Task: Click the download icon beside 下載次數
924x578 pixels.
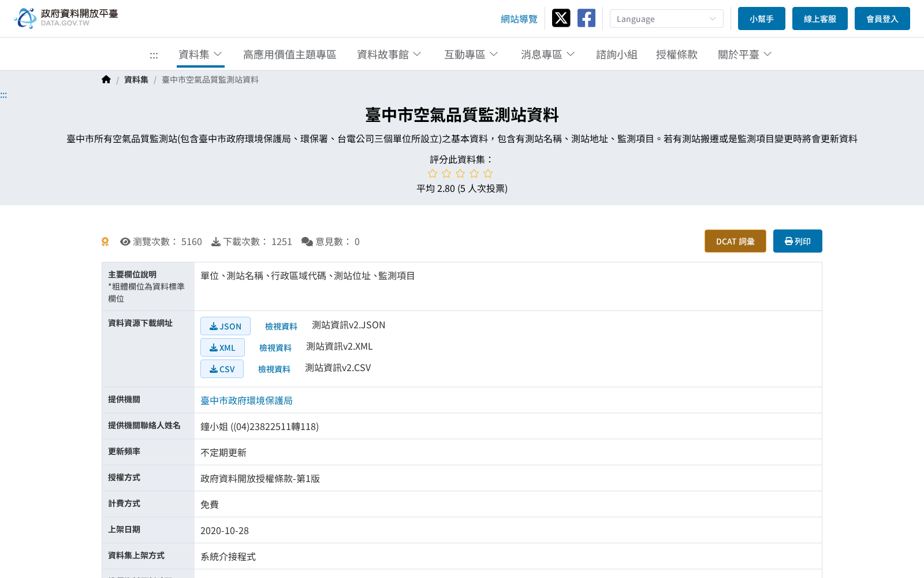Action: (x=216, y=242)
